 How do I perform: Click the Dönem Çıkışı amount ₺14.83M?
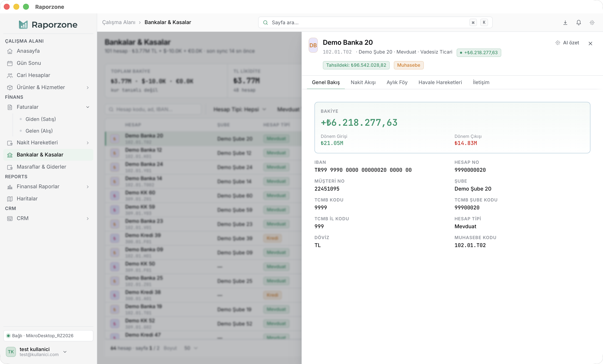(x=465, y=143)
